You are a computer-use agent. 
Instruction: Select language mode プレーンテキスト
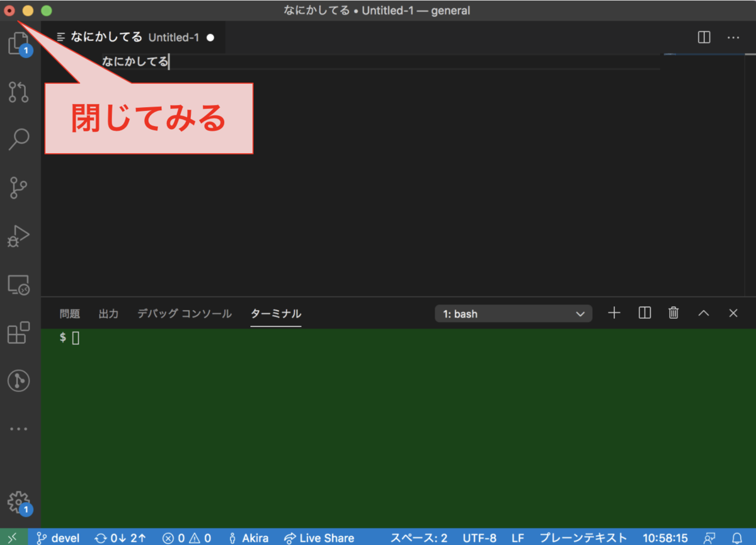click(583, 538)
